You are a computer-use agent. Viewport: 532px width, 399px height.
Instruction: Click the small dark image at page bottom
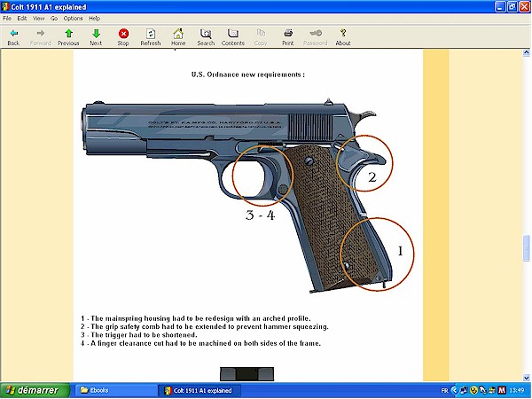[x=246, y=374]
